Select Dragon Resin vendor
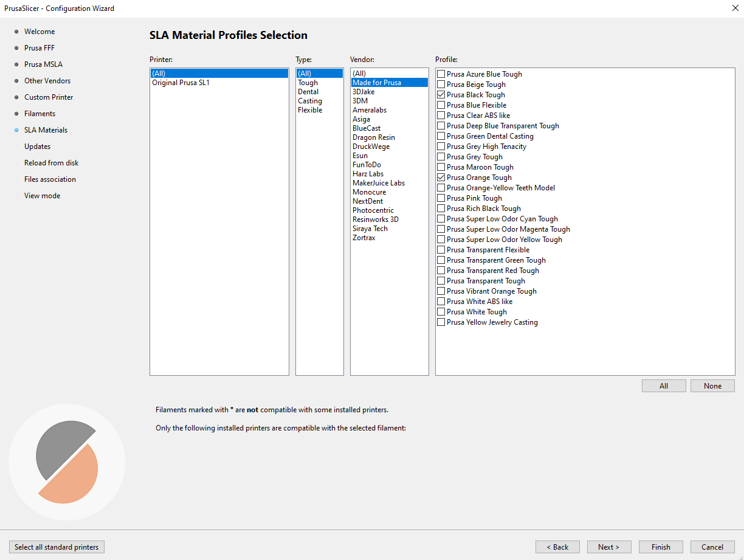This screenshot has height=560, width=744. coord(390,137)
